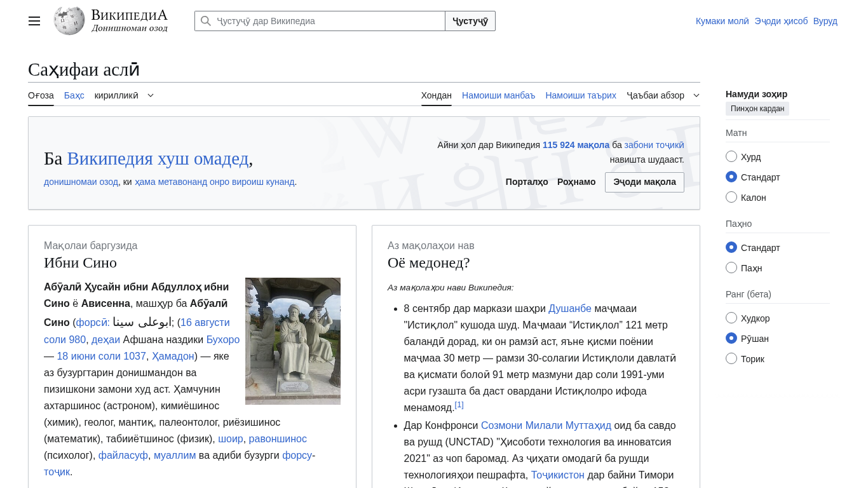This screenshot has height=488, width=868.
Task: Select the Стандарт width option
Action: pos(731,247)
